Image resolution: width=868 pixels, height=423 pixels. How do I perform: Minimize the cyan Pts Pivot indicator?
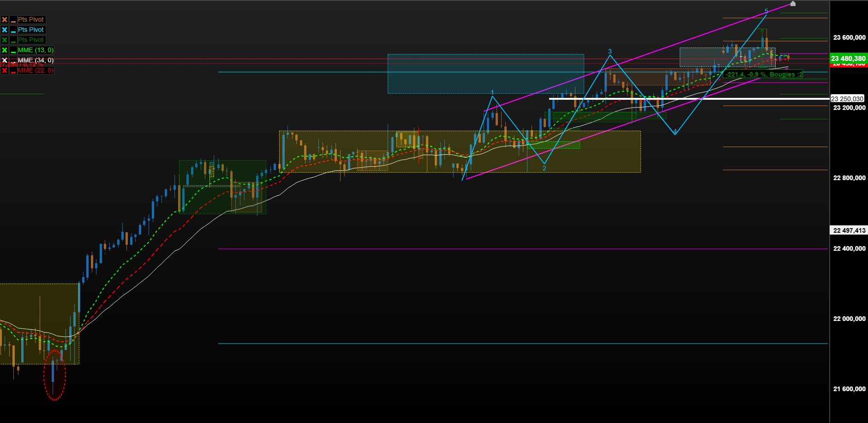pos(13,30)
